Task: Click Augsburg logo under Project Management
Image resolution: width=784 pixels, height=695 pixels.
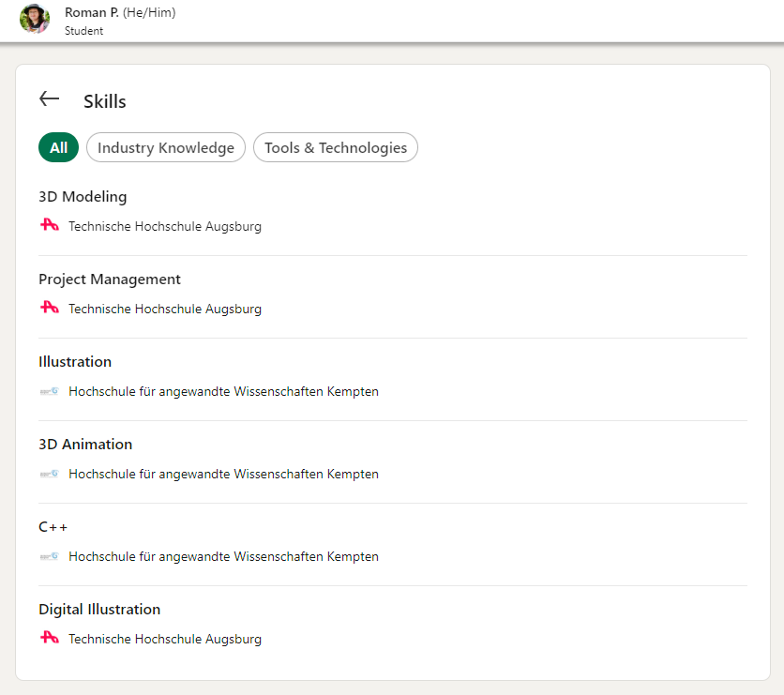Action: [50, 308]
